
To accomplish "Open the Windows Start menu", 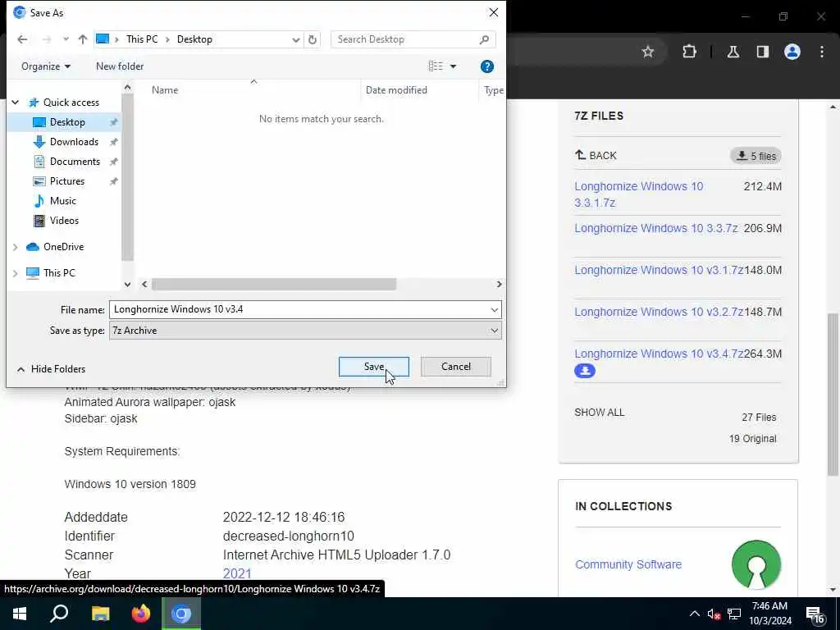I will pos(20,614).
